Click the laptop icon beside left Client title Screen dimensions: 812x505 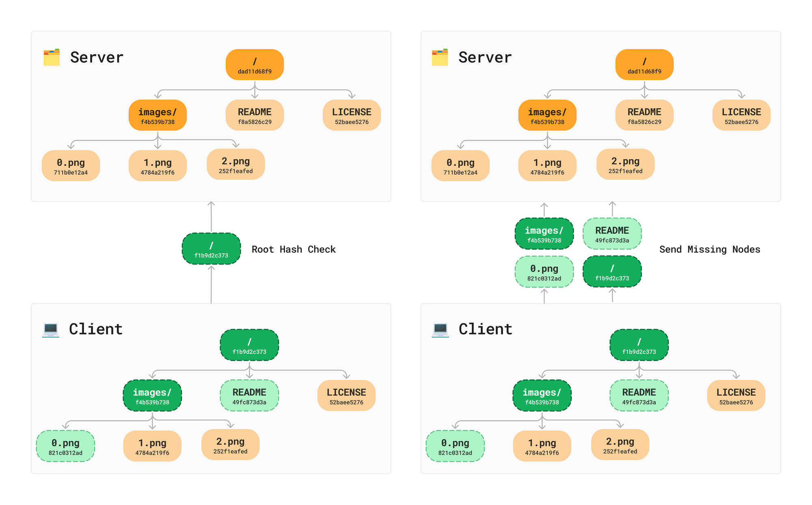tap(51, 329)
